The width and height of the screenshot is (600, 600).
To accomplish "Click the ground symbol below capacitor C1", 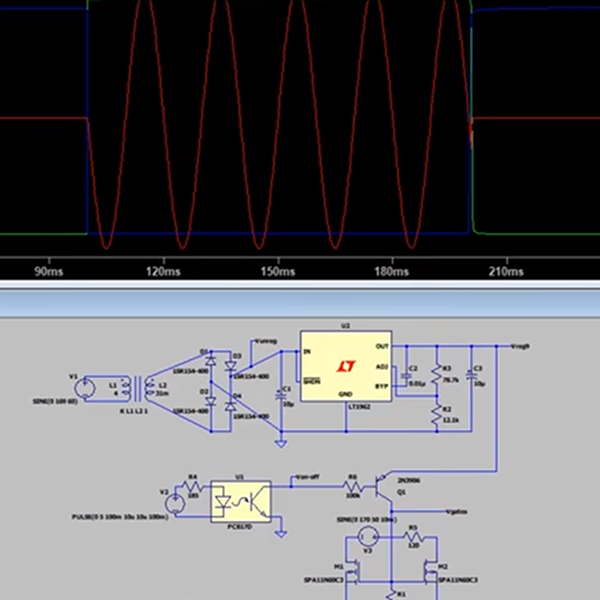I will pyautogui.click(x=281, y=443).
